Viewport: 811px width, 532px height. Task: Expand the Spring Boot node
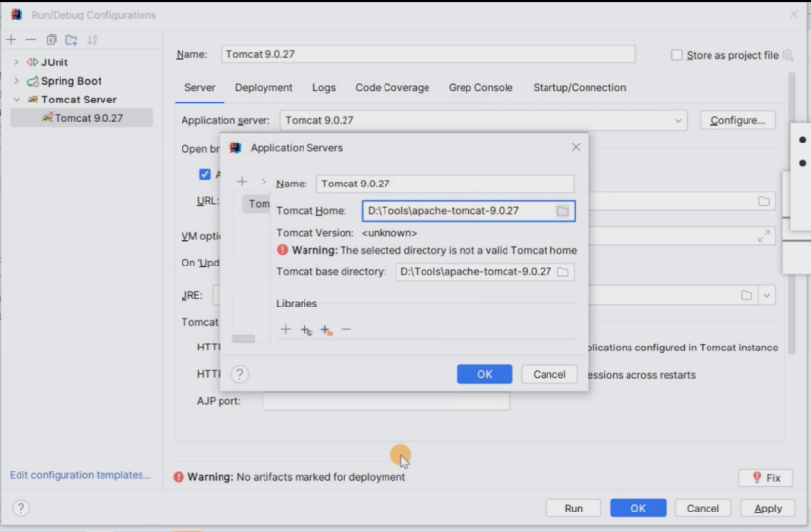pyautogui.click(x=16, y=81)
